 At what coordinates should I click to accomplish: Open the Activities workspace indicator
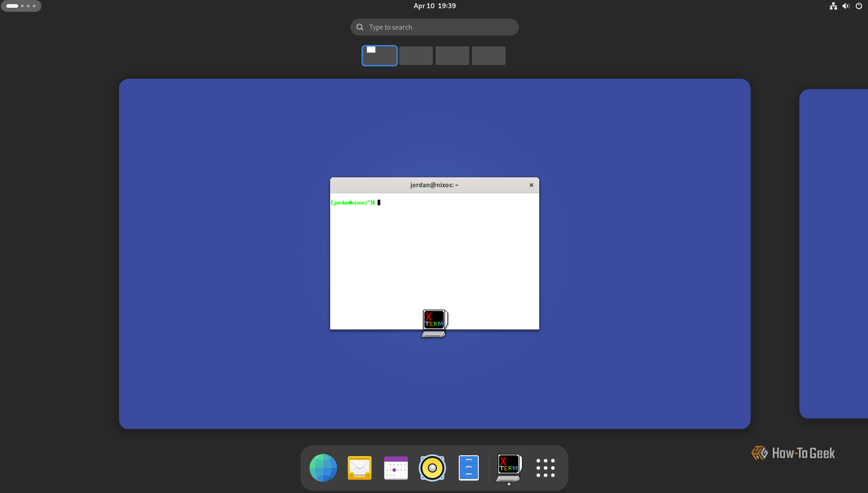tap(21, 6)
